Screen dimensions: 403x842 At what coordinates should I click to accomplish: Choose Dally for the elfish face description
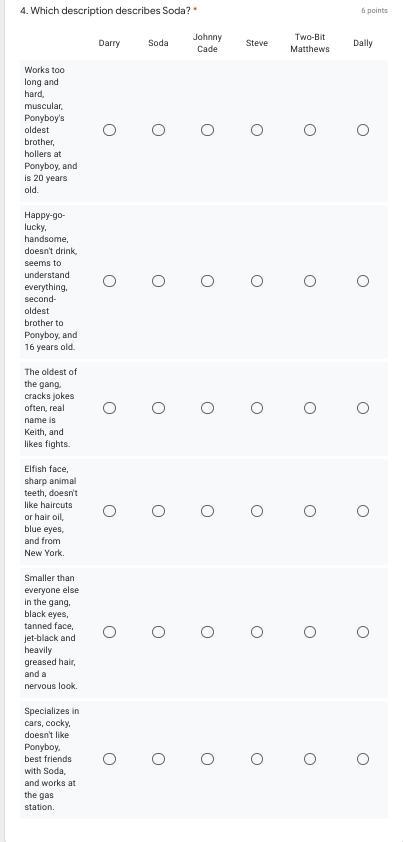(x=363, y=511)
